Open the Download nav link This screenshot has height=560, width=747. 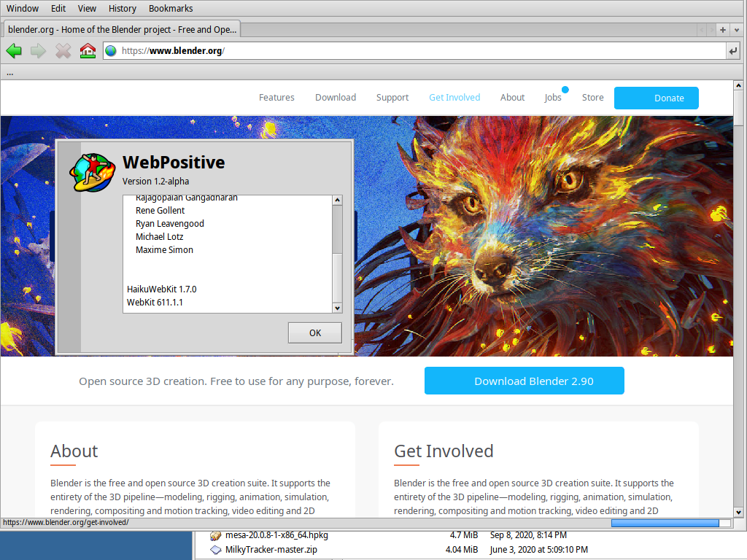pyautogui.click(x=336, y=98)
